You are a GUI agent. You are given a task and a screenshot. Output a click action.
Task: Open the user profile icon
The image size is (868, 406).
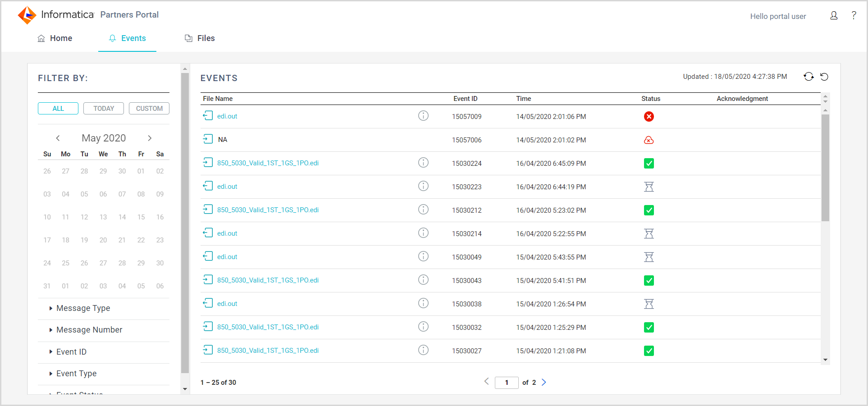pyautogui.click(x=834, y=16)
